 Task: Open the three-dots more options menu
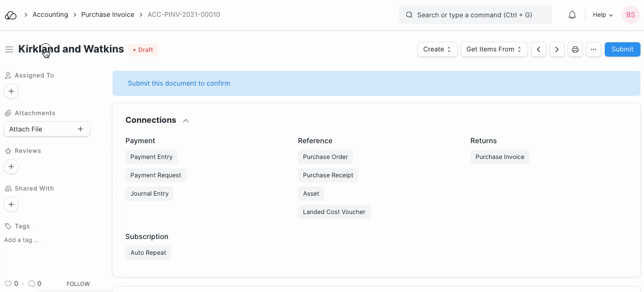click(x=593, y=49)
